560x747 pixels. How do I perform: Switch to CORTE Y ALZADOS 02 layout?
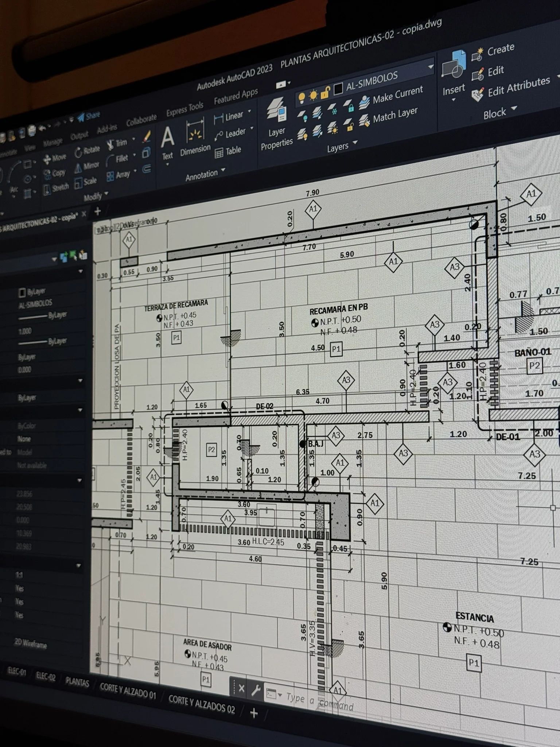[202, 704]
